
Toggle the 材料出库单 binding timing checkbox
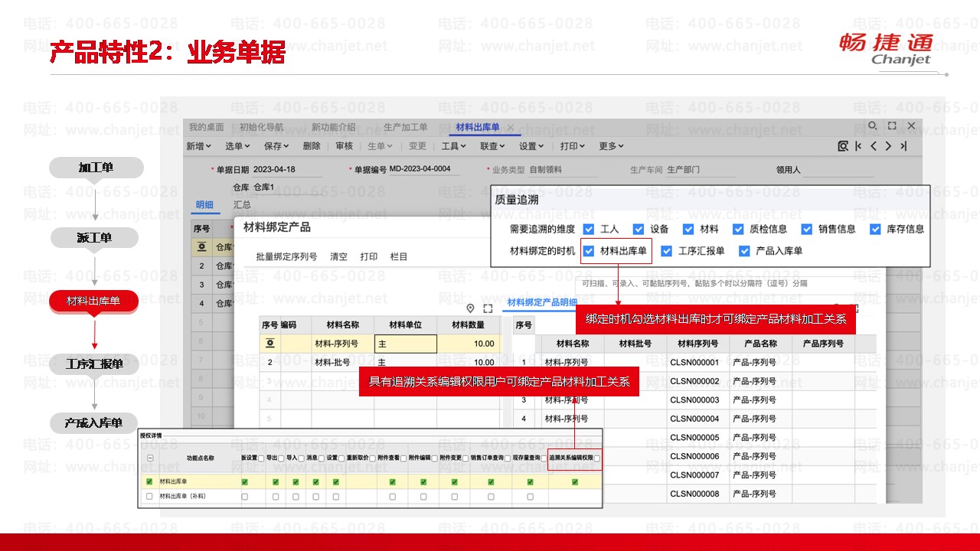point(589,251)
